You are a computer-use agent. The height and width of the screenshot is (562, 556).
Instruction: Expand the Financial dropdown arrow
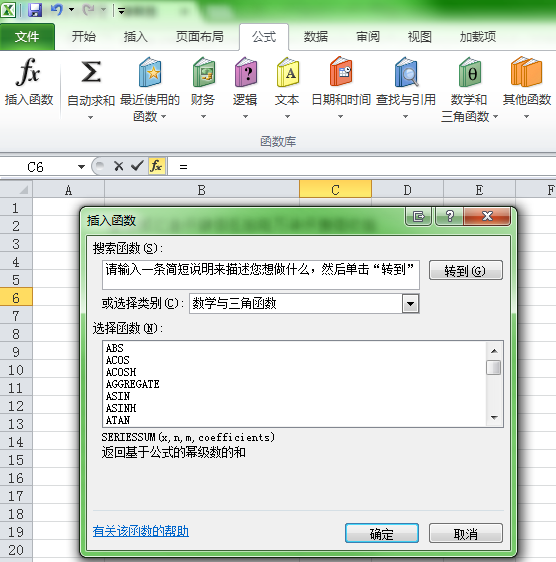click(x=204, y=116)
